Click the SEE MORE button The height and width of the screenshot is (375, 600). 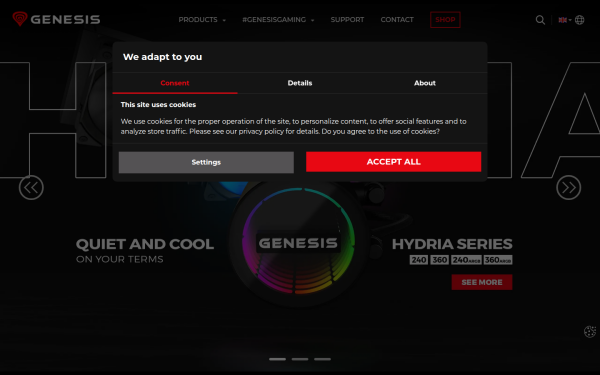pyautogui.click(x=482, y=282)
